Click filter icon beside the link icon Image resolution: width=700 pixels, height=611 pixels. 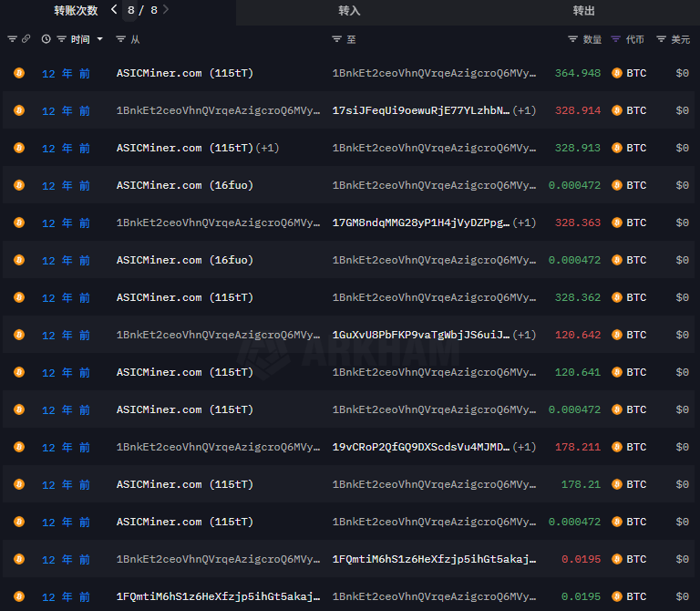[x=13, y=39]
